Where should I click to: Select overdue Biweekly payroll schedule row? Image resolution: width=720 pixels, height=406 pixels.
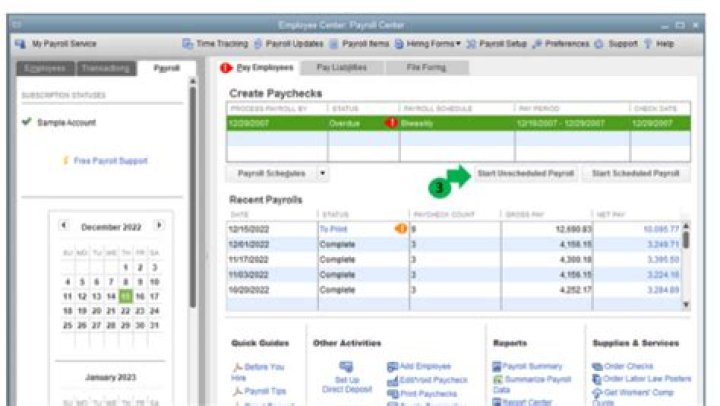tap(458, 123)
